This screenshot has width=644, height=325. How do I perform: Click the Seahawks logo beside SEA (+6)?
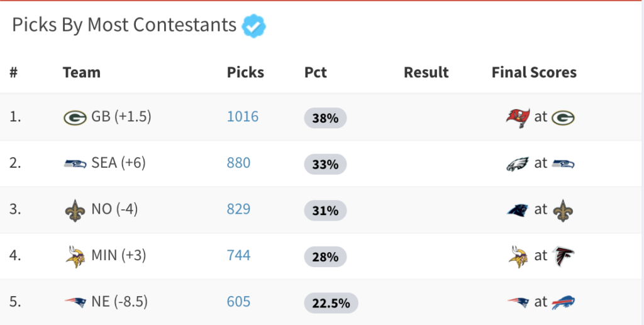coord(75,163)
